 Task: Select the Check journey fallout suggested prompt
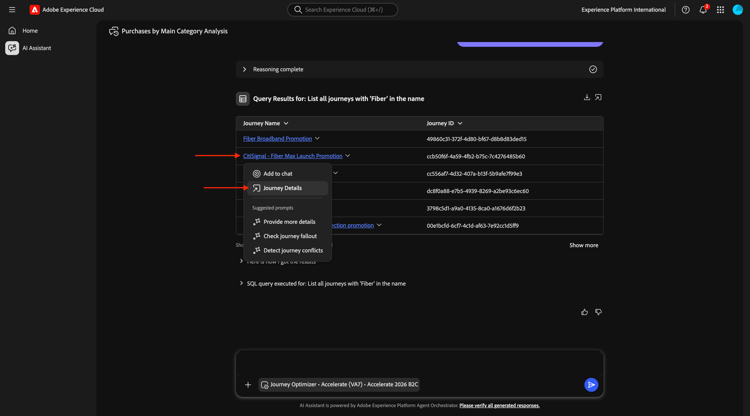click(x=287, y=236)
